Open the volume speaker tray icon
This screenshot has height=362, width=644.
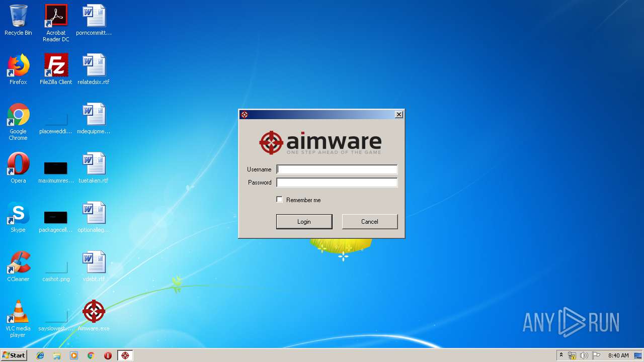pyautogui.click(x=584, y=355)
